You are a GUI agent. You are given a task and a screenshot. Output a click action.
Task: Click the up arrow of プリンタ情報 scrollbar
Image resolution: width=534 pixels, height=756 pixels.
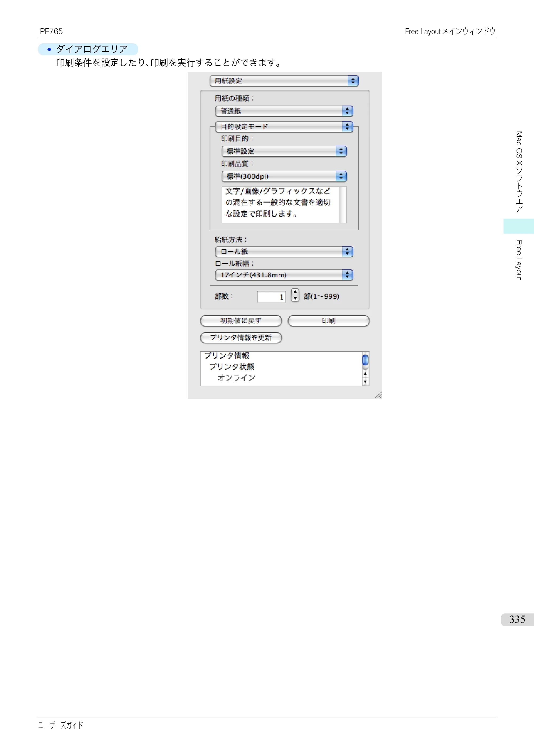pos(365,374)
